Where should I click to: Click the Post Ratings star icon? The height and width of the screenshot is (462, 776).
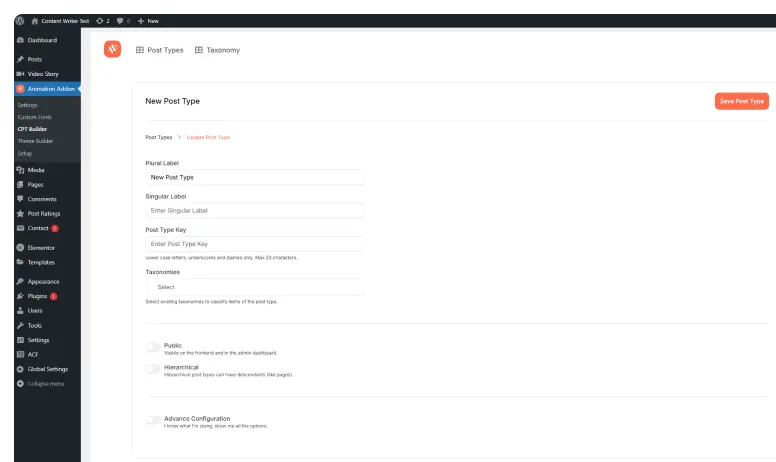(20, 213)
